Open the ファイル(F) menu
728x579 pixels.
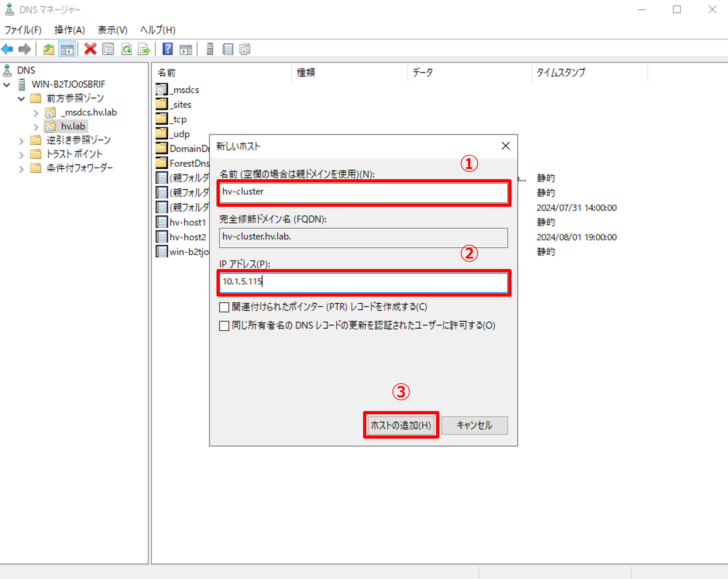pyautogui.click(x=23, y=30)
